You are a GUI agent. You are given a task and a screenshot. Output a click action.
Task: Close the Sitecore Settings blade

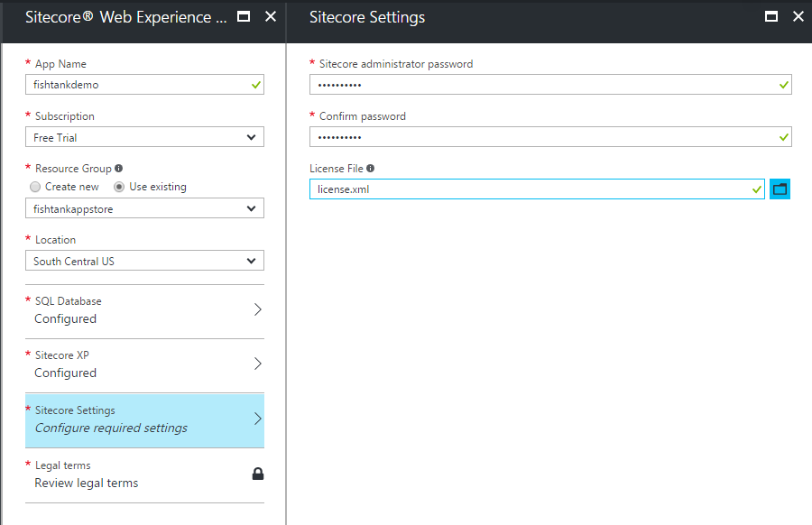798,16
